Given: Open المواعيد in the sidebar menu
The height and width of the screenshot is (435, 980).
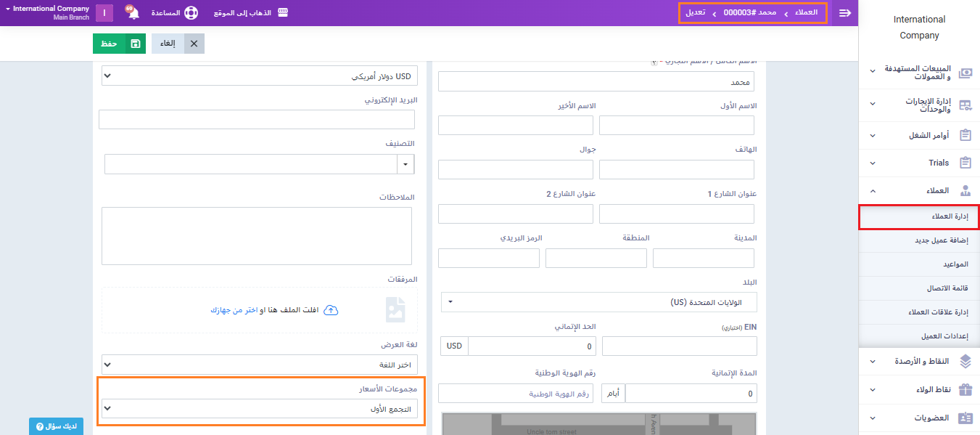Looking at the screenshot, I should [919, 264].
